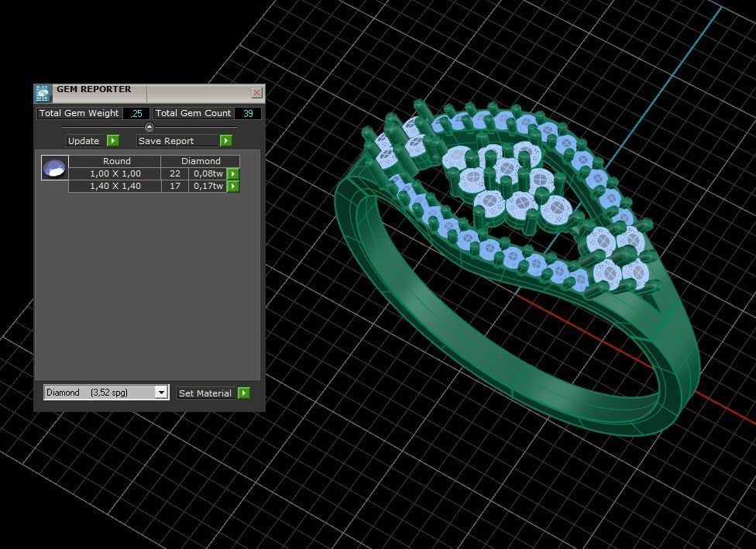Click the green arrow next to Save Report
Image resolution: width=756 pixels, height=549 pixels.
click(x=225, y=141)
